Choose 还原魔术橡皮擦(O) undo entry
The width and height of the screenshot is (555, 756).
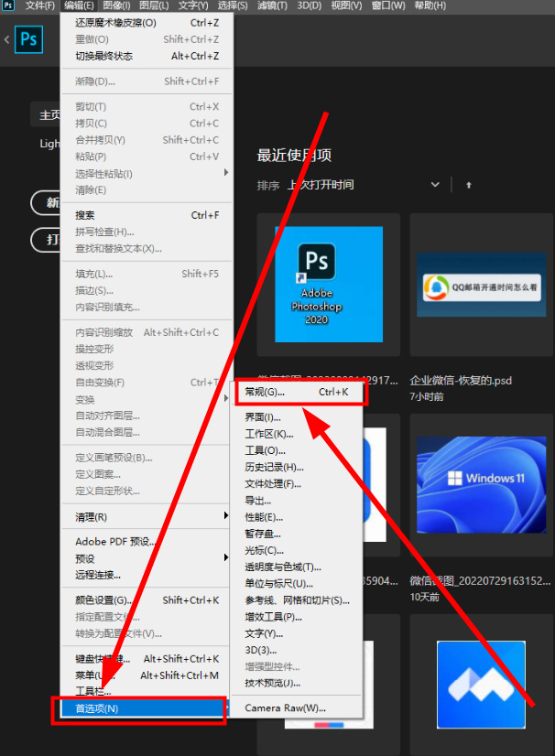tap(147, 23)
